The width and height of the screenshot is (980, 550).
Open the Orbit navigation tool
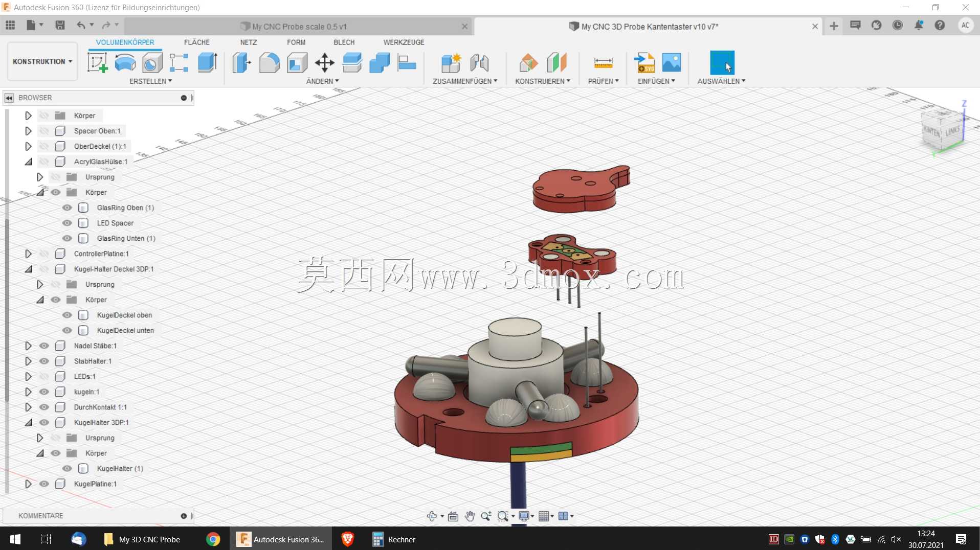[432, 516]
